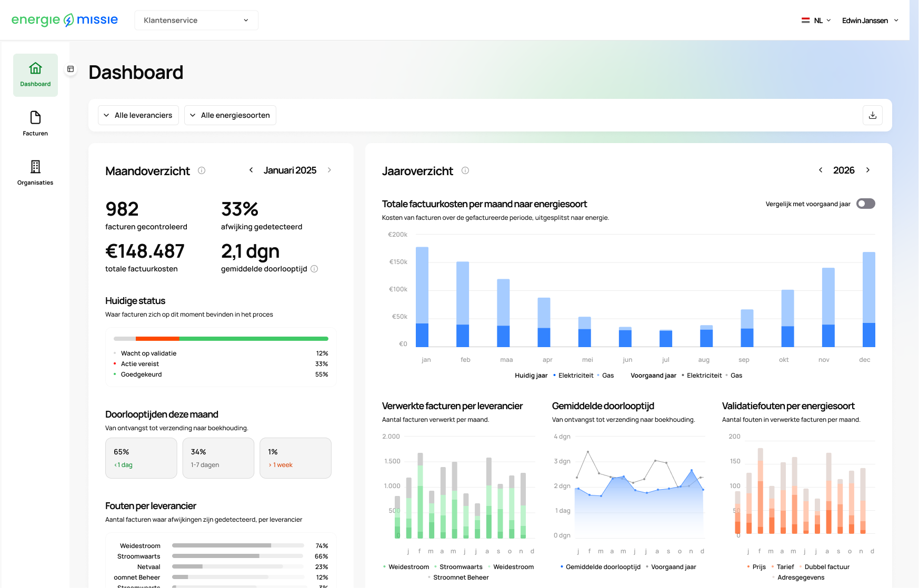This screenshot has width=919, height=588.
Task: Select the 65% under 1 dag card
Action: click(x=141, y=458)
